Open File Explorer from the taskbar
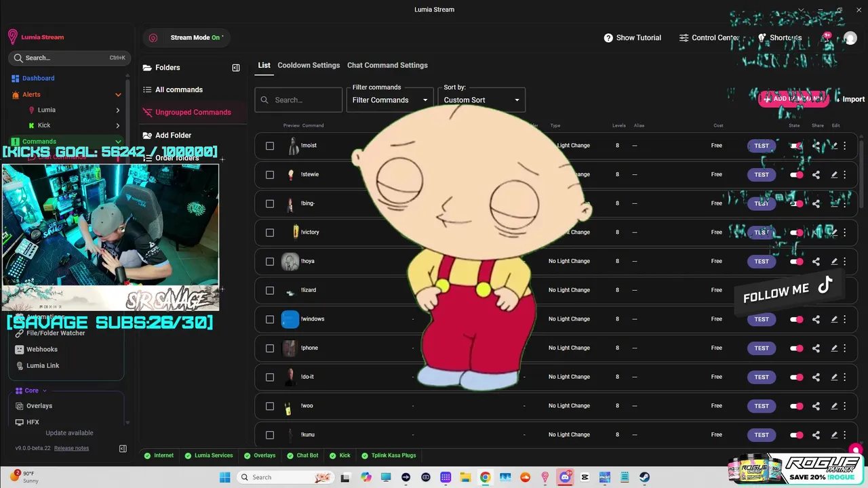This screenshot has width=868, height=488. pos(465,477)
